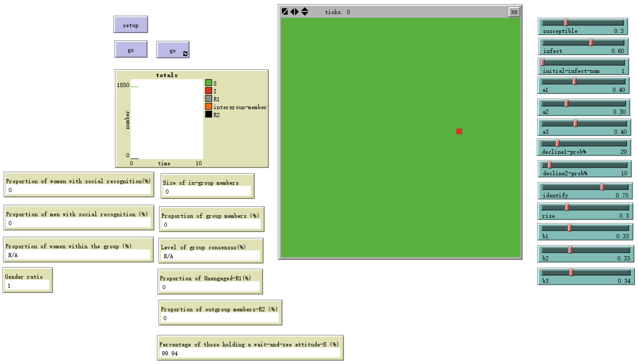Viewport: 638px width, 364px height.
Task: Click the forever loop icon on go button
Action: (185, 54)
